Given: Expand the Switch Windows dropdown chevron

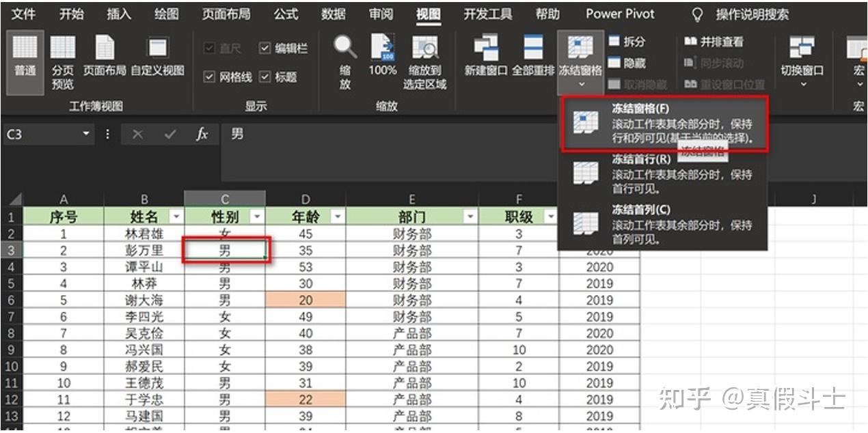Looking at the screenshot, I should click(x=803, y=85).
